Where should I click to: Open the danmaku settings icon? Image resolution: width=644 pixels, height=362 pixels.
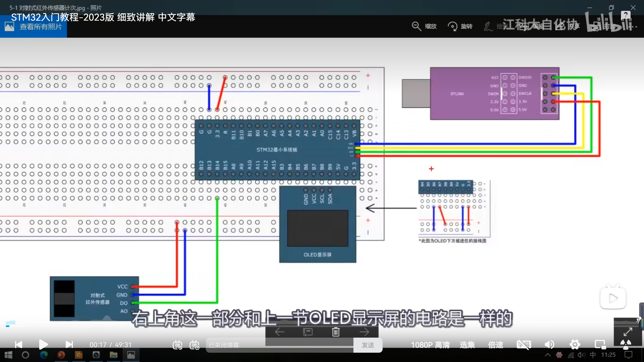click(x=194, y=345)
